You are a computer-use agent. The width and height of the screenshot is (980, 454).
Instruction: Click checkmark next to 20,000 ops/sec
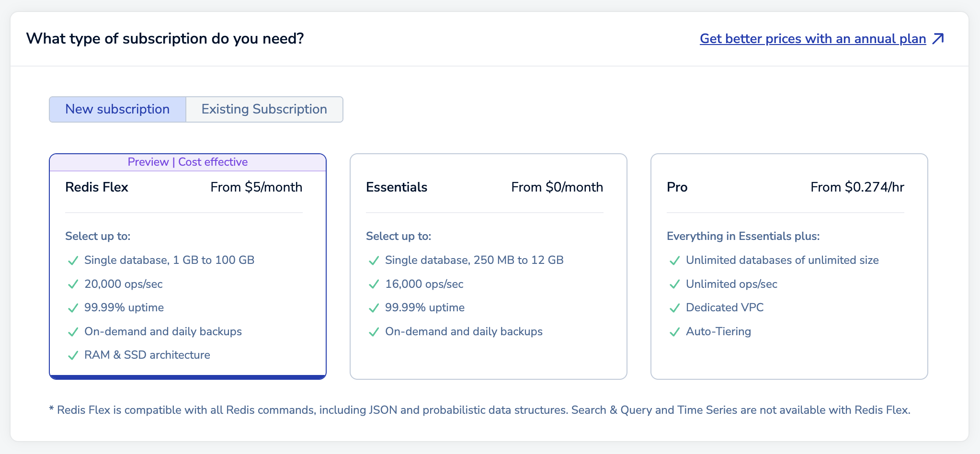point(73,284)
